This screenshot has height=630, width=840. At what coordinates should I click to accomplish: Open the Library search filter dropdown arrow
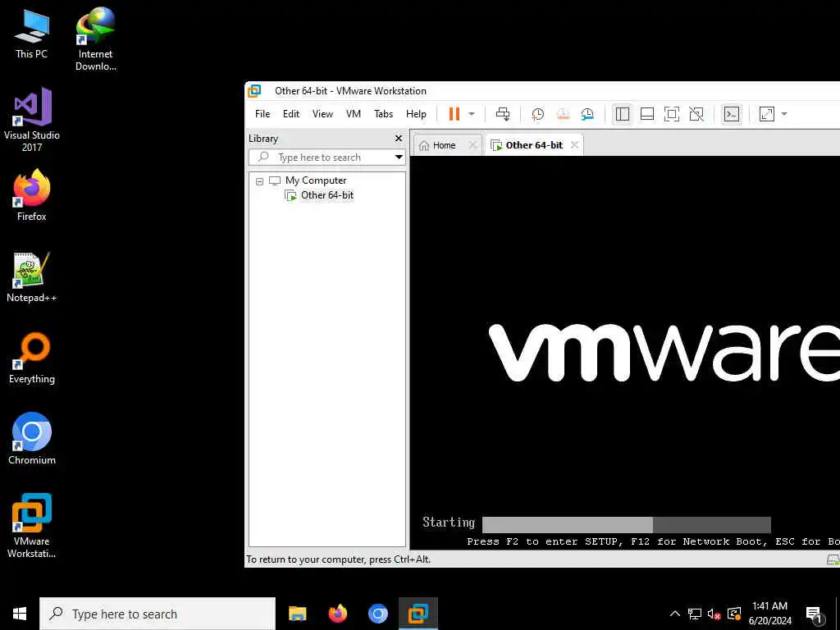(399, 157)
